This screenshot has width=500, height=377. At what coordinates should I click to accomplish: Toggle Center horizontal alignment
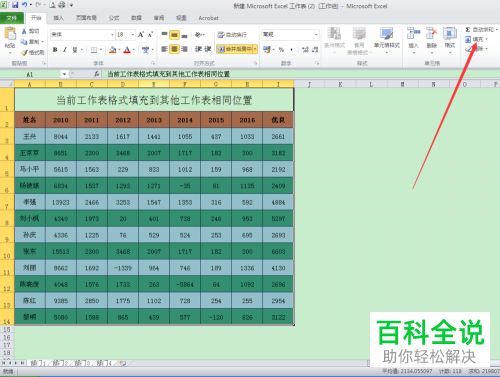pos(174,49)
